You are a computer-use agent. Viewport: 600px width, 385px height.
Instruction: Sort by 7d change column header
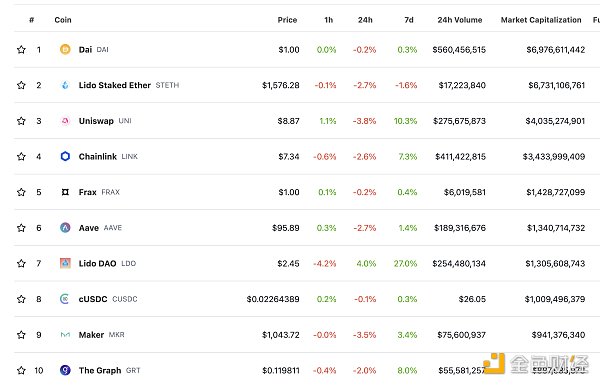(409, 20)
